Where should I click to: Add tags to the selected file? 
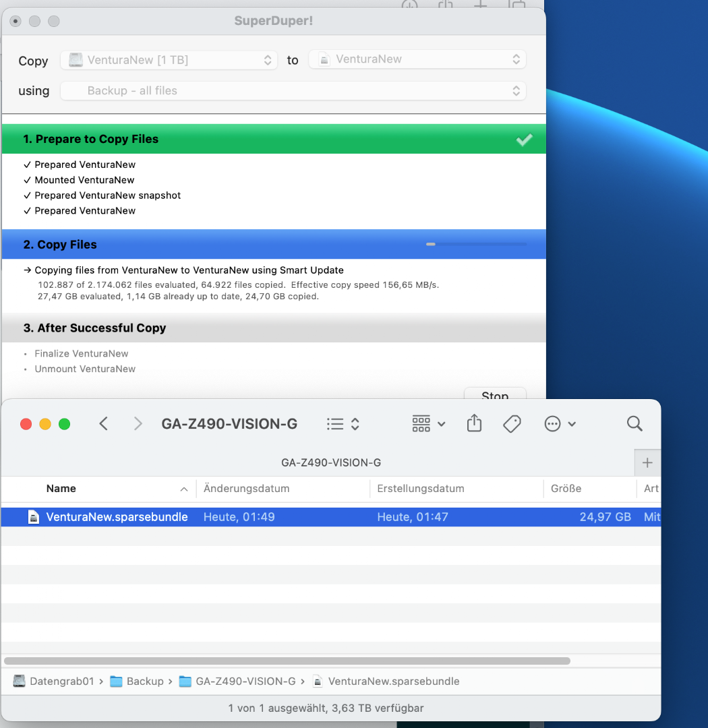click(512, 423)
